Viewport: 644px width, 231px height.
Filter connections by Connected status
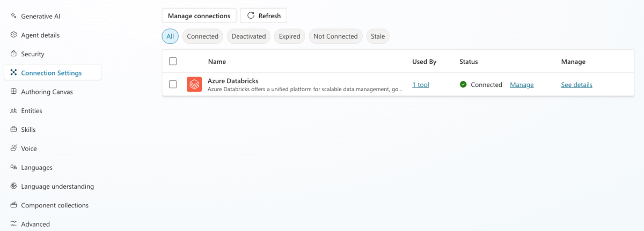[x=202, y=36]
